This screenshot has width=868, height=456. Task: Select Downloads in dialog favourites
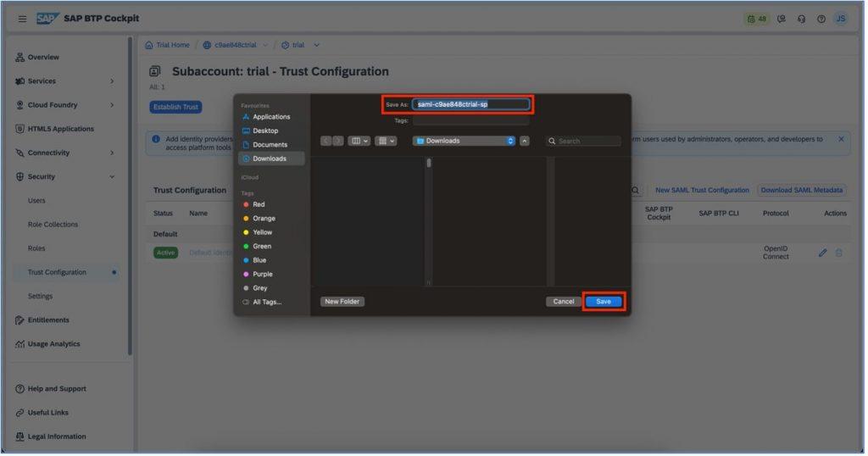[x=272, y=158]
